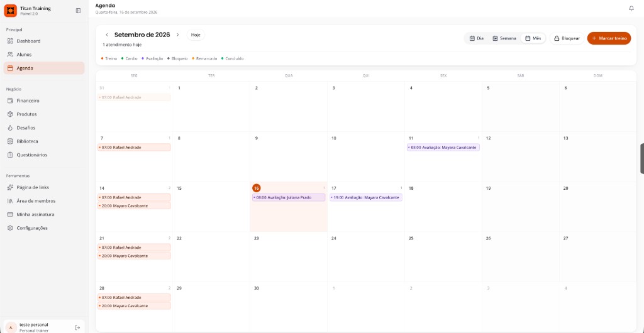The width and height of the screenshot is (644, 333).
Task: Click the Titan Training logo icon
Action: click(10, 11)
